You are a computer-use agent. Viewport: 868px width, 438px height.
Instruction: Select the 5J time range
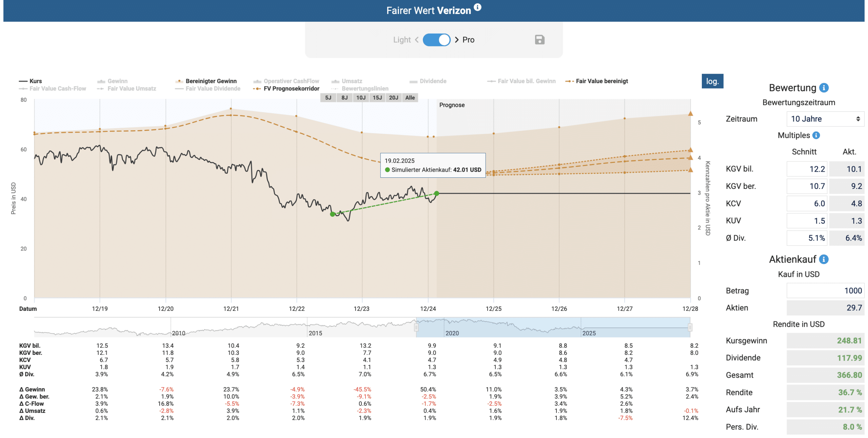coord(328,98)
